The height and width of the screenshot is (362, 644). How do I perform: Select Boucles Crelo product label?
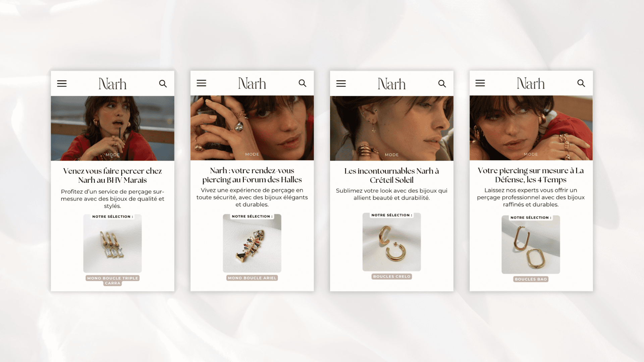click(x=392, y=277)
